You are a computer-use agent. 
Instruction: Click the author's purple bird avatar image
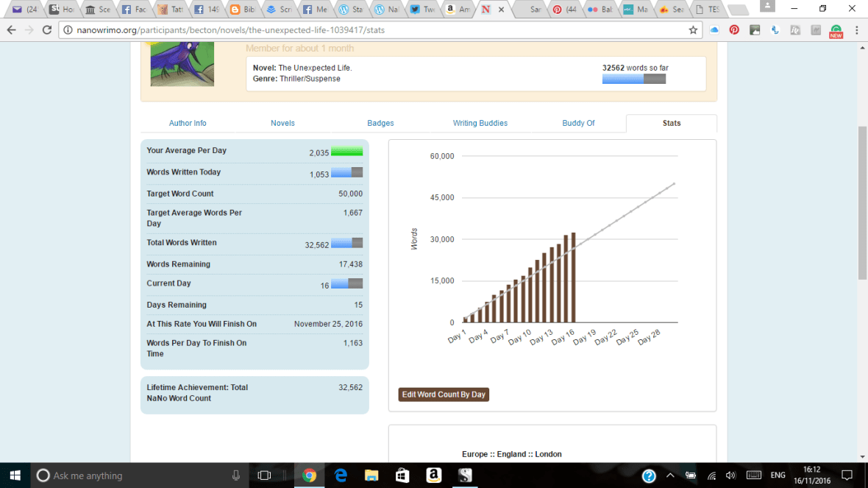pyautogui.click(x=182, y=64)
